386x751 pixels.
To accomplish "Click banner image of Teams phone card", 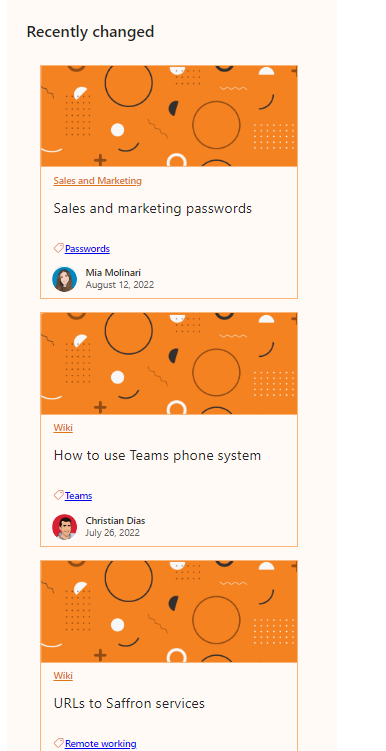I will point(169,364).
